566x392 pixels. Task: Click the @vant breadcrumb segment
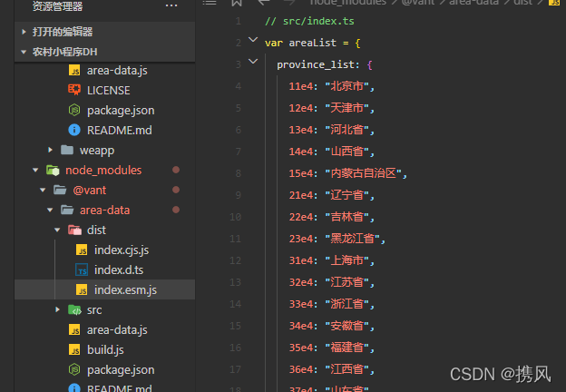(x=417, y=2)
